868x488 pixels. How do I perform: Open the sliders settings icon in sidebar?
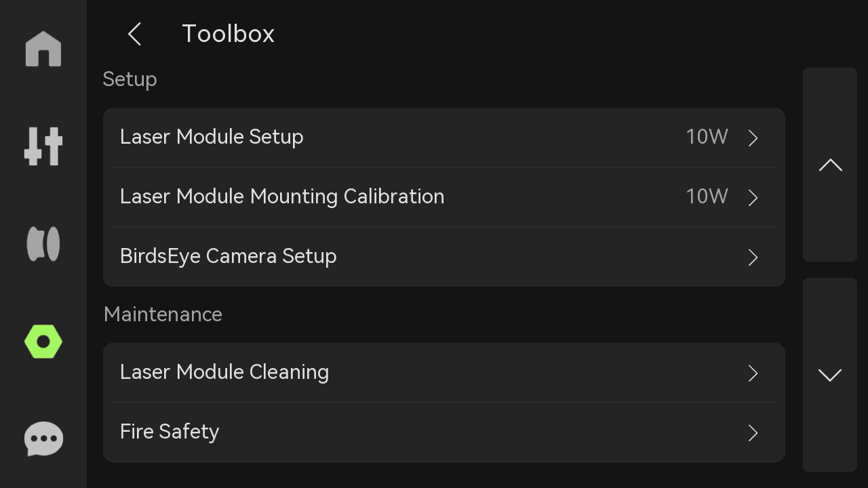click(x=43, y=146)
